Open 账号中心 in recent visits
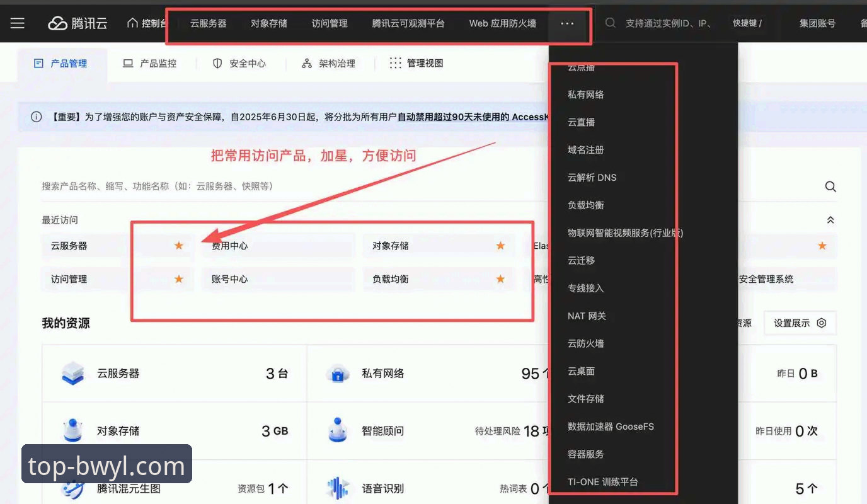 (230, 279)
